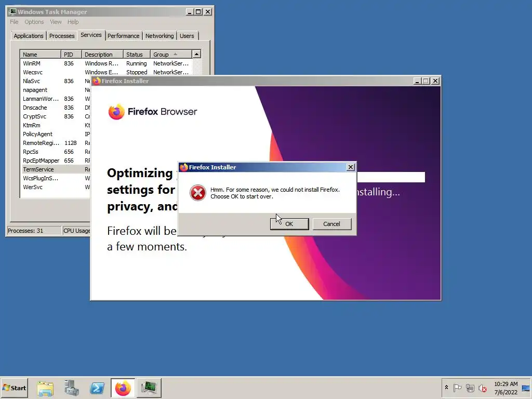Minimize the Firefox Installer window

pyautogui.click(x=417, y=81)
